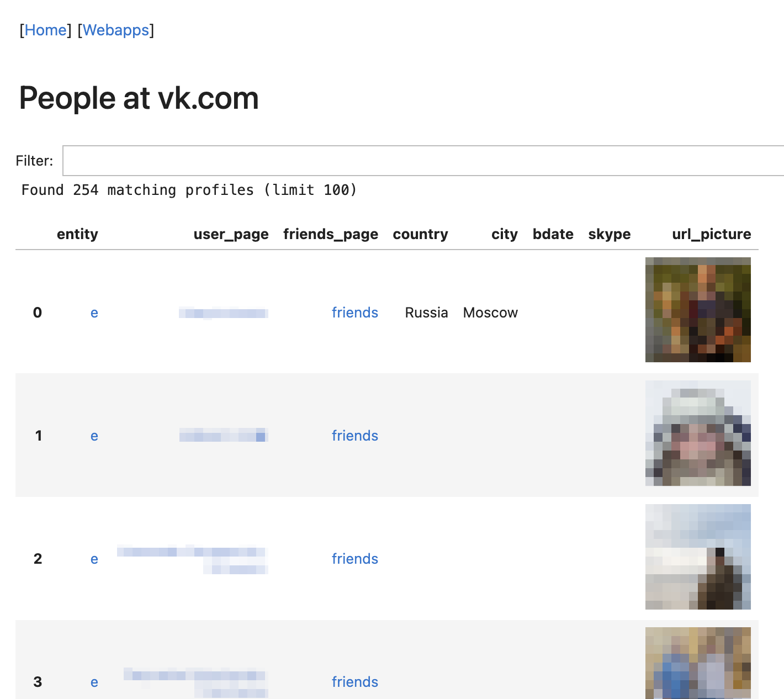Go to the Webapps link
784x699 pixels.
pyautogui.click(x=116, y=30)
